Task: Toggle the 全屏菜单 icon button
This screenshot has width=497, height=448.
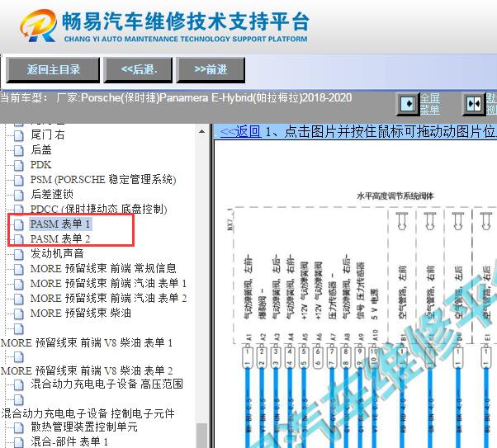Action: (408, 104)
